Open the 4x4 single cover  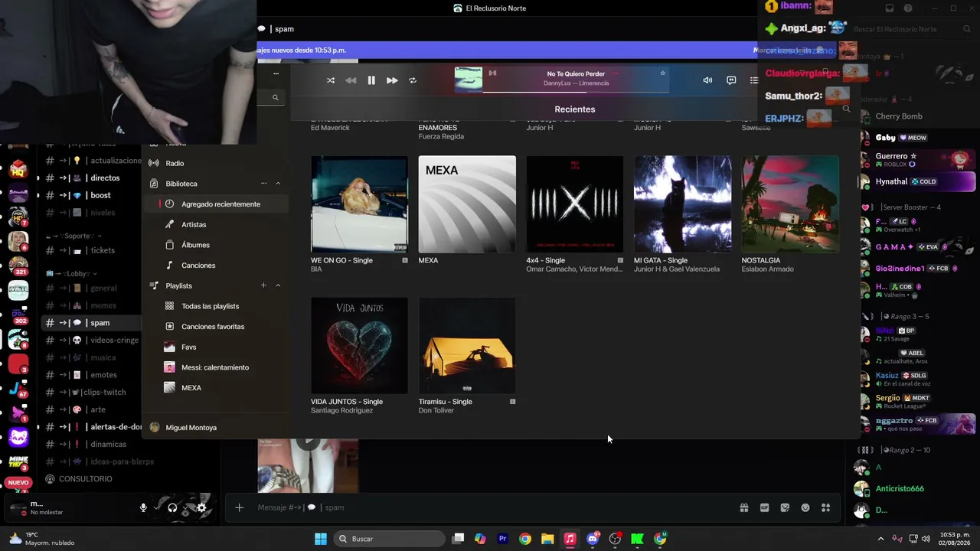(x=574, y=204)
